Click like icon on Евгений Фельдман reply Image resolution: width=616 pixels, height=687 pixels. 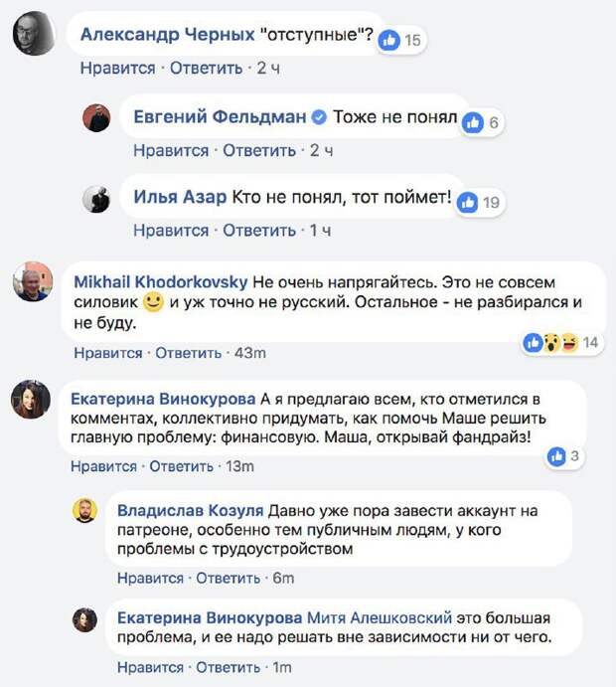coord(473,122)
